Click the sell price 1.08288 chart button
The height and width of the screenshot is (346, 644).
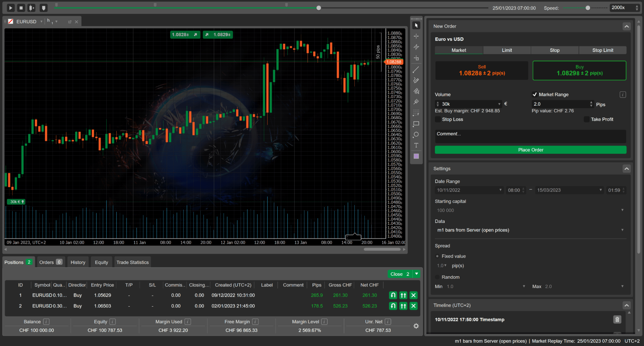tap(185, 34)
